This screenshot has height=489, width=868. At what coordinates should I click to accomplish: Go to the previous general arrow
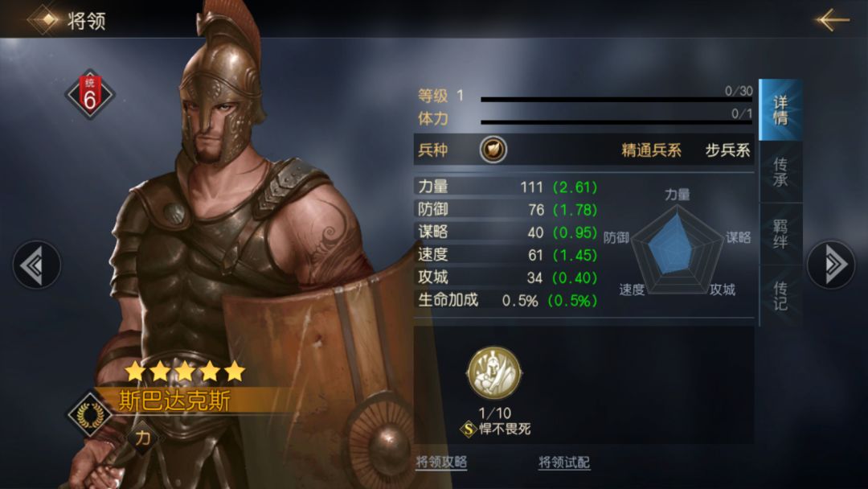pos(36,265)
